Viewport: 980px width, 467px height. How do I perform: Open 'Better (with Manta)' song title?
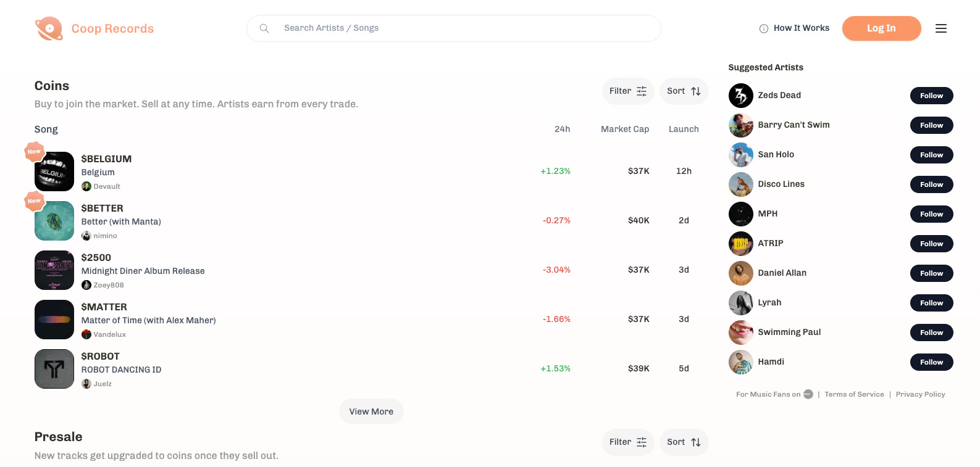(121, 221)
